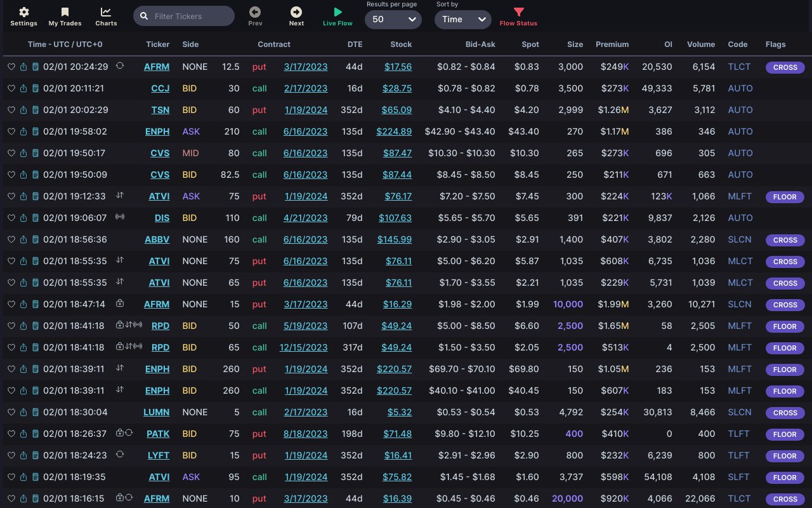Favorite the ENPH 19:58:02 trade heart
This screenshot has height=508, width=812.
tap(11, 131)
